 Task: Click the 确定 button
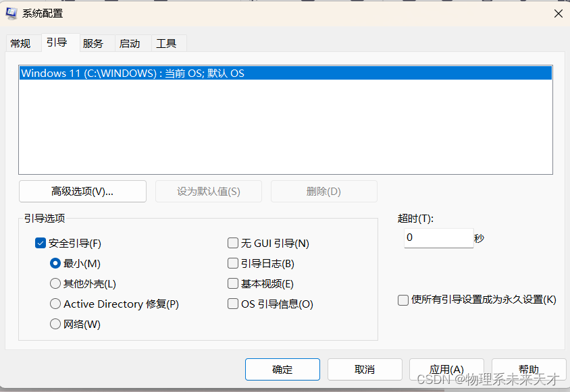click(x=282, y=369)
